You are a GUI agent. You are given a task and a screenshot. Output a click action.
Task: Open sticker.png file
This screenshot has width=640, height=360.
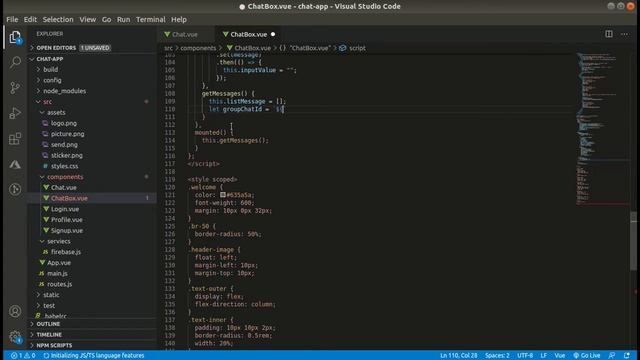[x=92, y=155]
